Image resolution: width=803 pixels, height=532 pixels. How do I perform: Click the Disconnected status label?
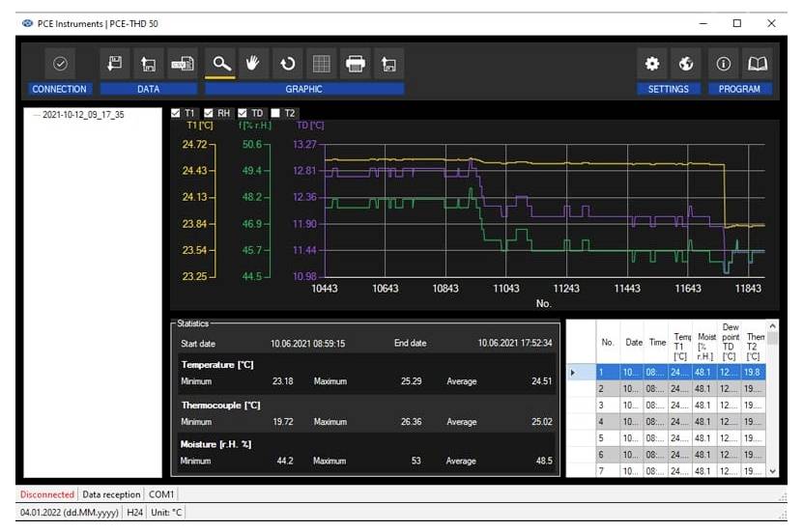47,494
